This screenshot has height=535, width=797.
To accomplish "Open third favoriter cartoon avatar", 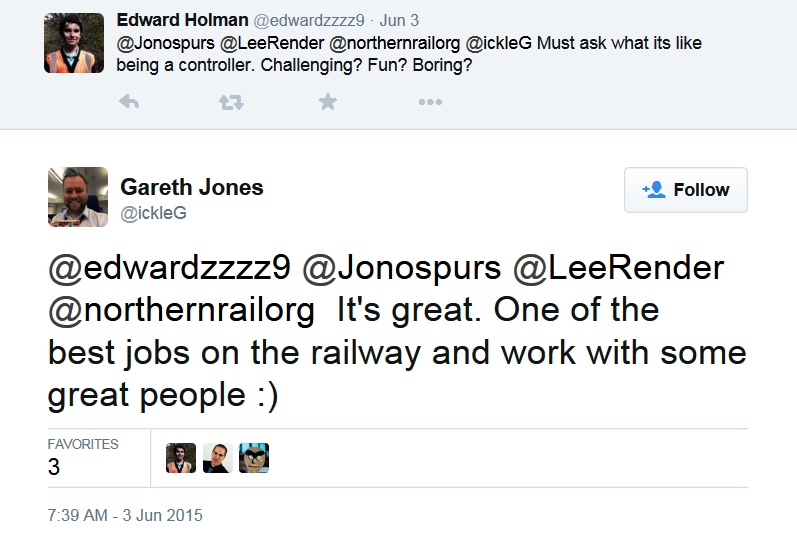I will click(x=254, y=458).
